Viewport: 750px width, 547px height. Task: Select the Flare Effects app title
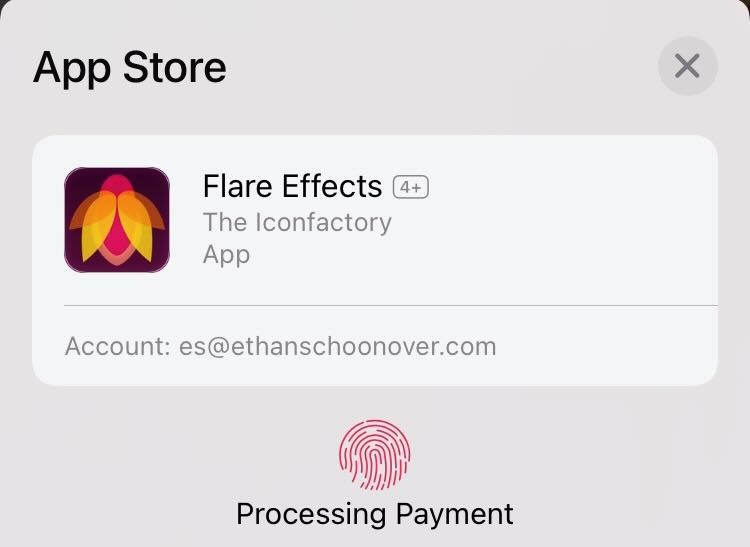pyautogui.click(x=292, y=186)
